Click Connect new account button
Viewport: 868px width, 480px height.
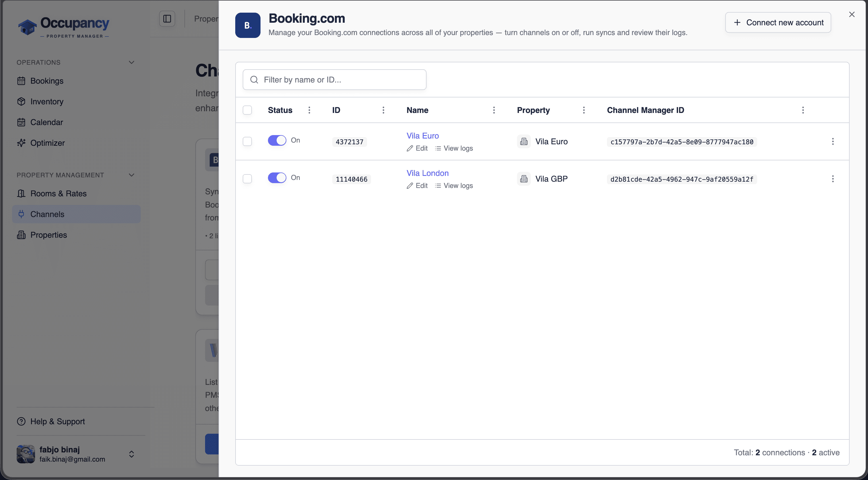[778, 23]
